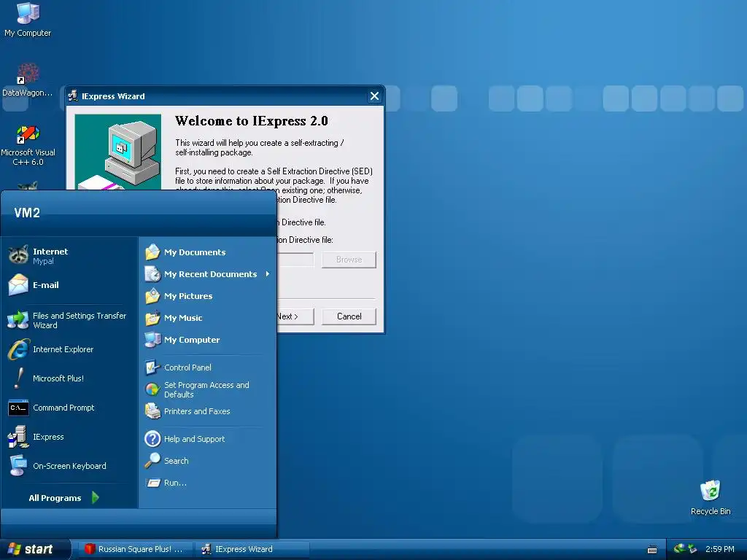This screenshot has height=560, width=747.
Task: Click the keyboard icon in the taskbar
Action: coord(652,550)
